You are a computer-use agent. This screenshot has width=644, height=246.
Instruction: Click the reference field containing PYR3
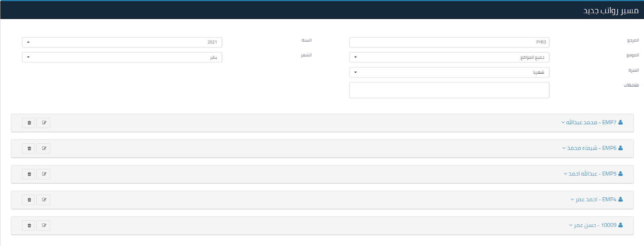click(x=449, y=42)
